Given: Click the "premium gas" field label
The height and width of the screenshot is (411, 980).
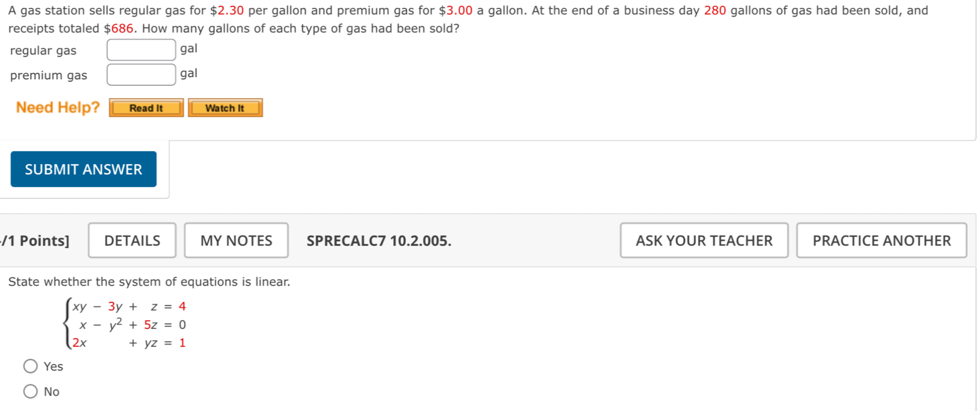Looking at the screenshot, I should click(x=49, y=75).
